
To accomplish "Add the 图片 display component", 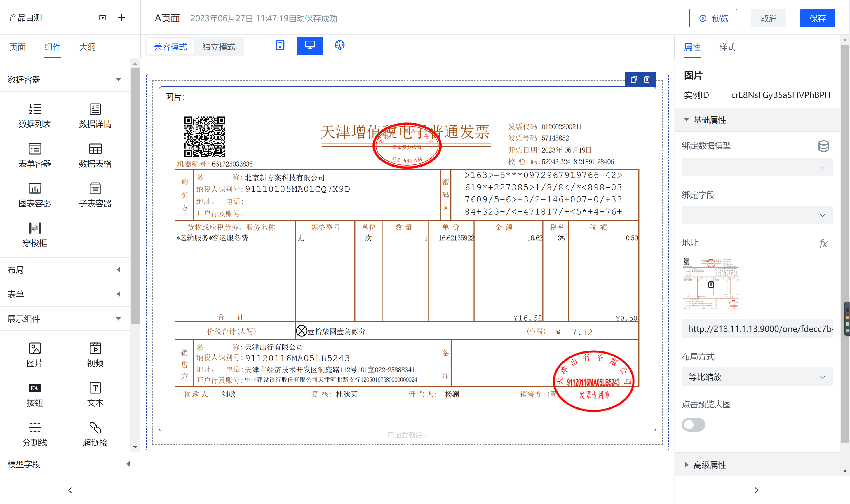I will [x=35, y=355].
